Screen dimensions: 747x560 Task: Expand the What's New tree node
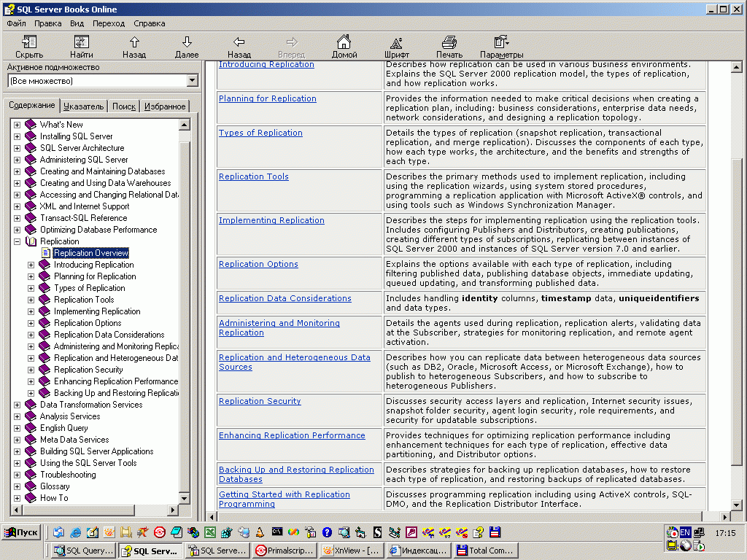18,125
